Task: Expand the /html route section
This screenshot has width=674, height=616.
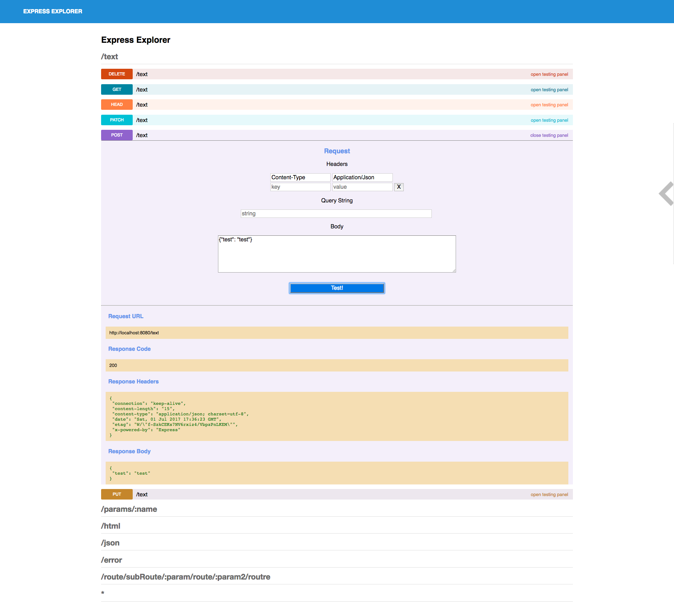Action: (x=111, y=526)
